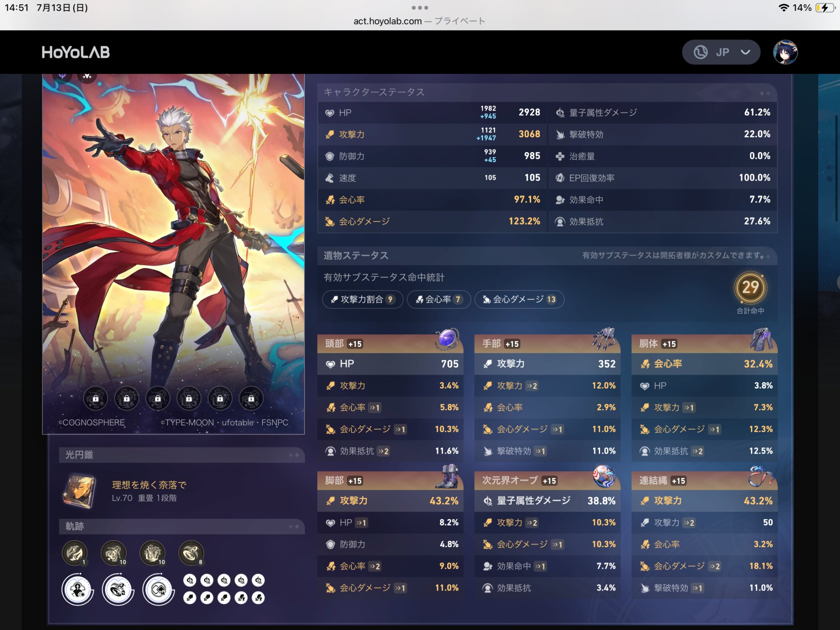The width and height of the screenshot is (840, 630).
Task: Click the 効果抵抗 27.6% stat row
Action: (663, 221)
